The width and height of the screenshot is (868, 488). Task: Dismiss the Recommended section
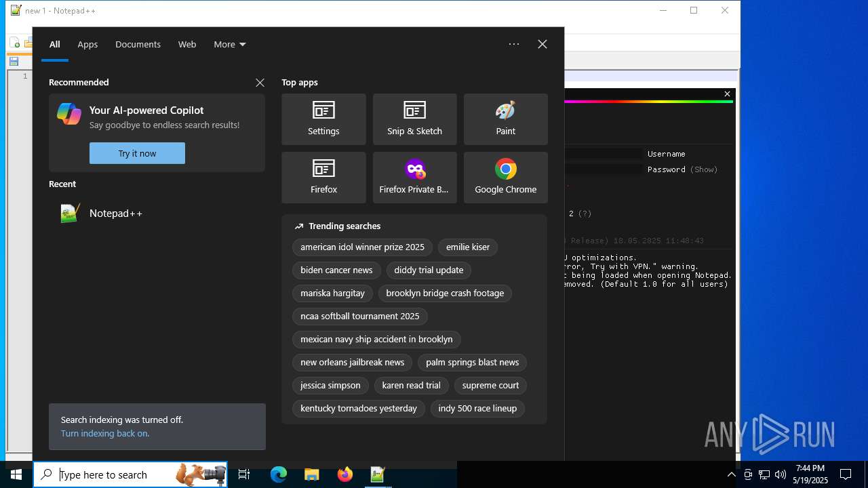[260, 83]
